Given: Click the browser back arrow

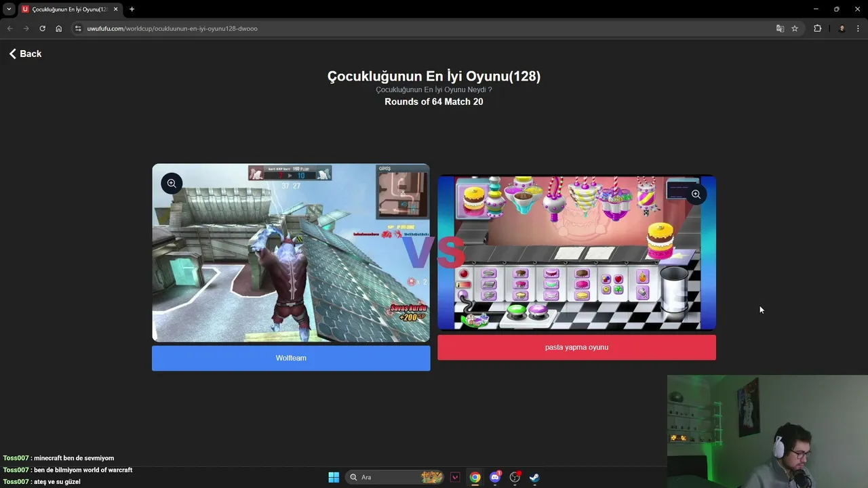Looking at the screenshot, I should tap(9, 28).
